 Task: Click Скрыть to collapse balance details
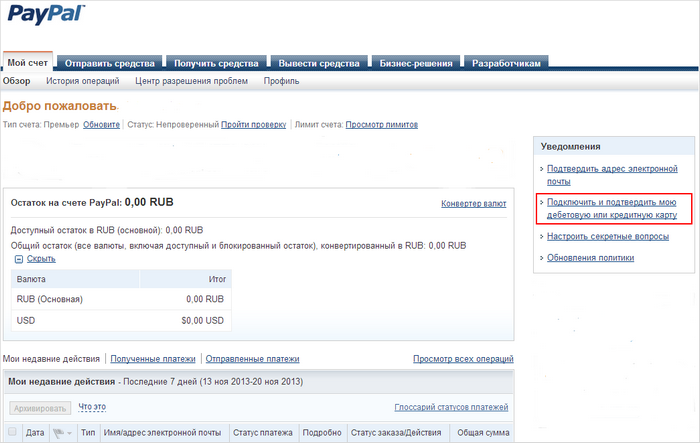pyautogui.click(x=41, y=259)
